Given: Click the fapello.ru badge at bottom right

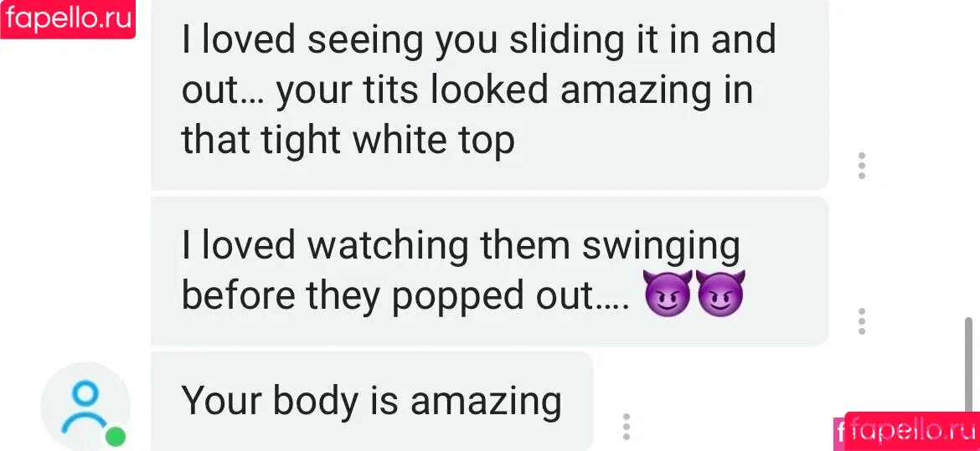Looking at the screenshot, I should pos(911,432).
